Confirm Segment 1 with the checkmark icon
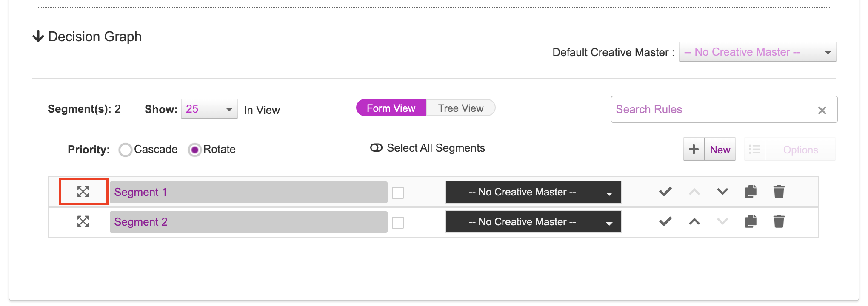868x306 pixels. tap(665, 192)
